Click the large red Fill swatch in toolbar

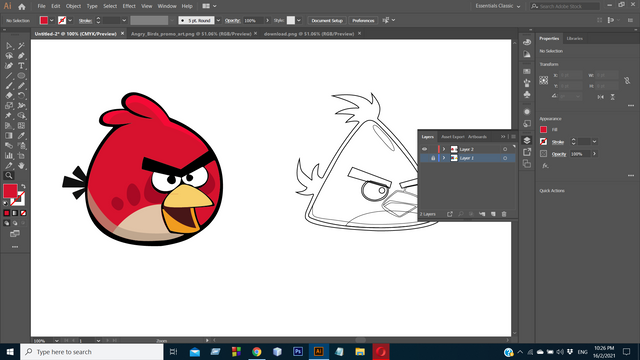click(10, 191)
